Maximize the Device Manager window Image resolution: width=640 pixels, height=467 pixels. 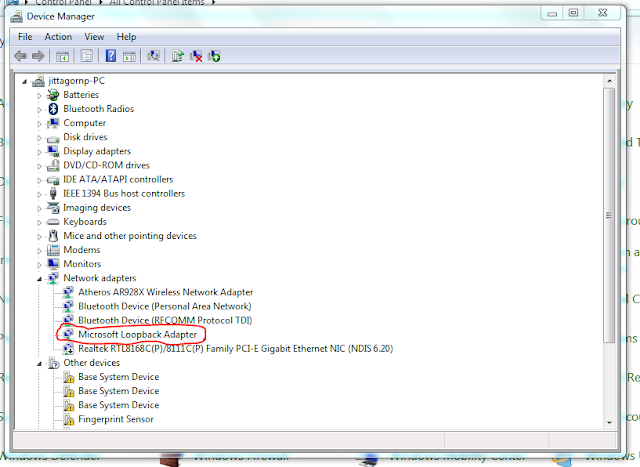pyautogui.click(x=573, y=13)
